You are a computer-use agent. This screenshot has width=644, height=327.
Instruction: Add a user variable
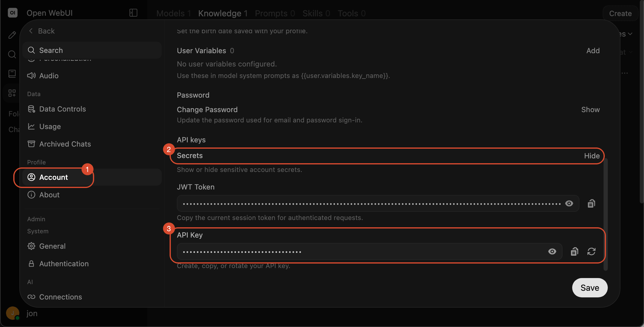pyautogui.click(x=593, y=51)
